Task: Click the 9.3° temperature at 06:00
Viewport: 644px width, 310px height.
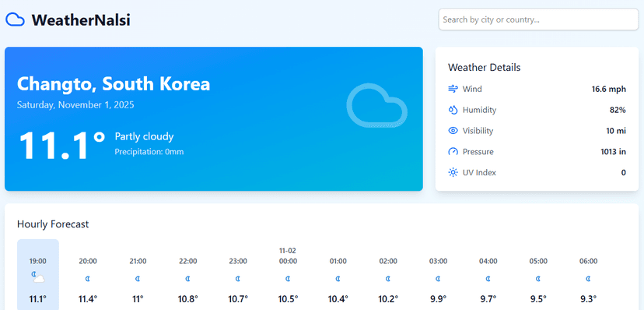Action: coord(589,299)
